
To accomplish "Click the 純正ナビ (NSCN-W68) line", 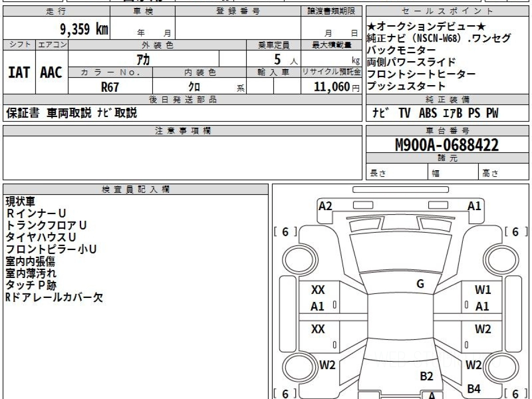I will [439, 38].
